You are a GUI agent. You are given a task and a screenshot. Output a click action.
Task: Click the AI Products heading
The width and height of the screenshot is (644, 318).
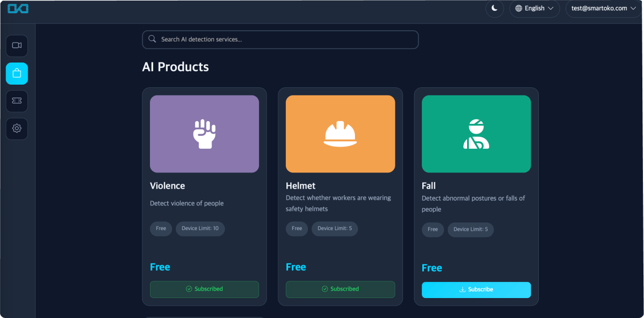175,67
